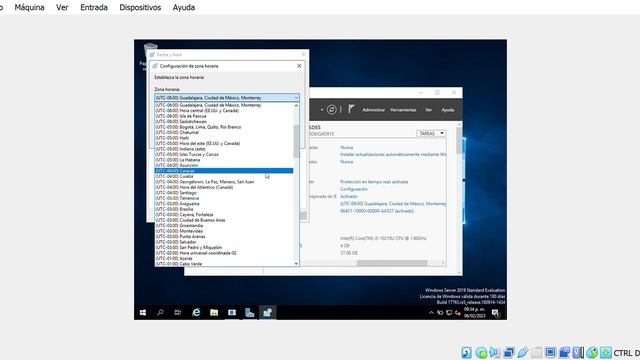640x360 pixels.
Task: Click the Server Manager refresh icon
Action: [x=331, y=109]
